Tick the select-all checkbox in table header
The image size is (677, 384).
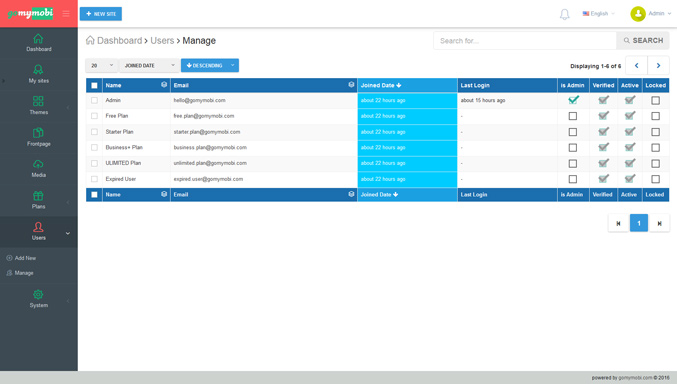pos(94,86)
